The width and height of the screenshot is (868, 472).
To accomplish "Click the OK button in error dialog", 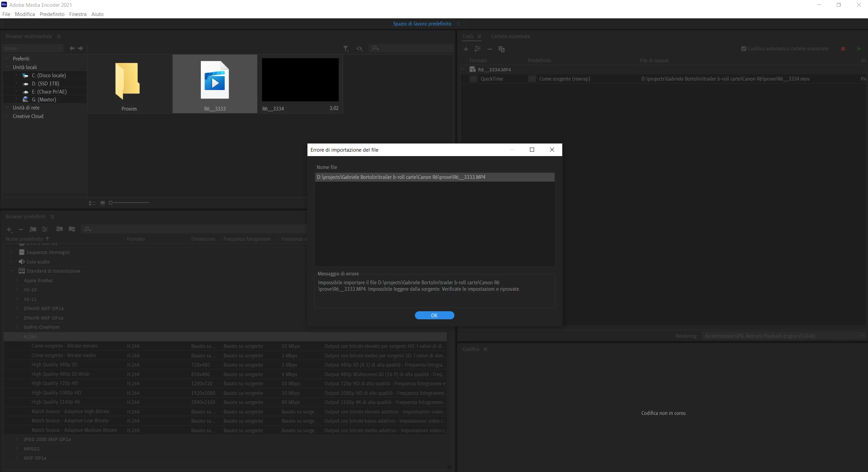I will pyautogui.click(x=434, y=315).
